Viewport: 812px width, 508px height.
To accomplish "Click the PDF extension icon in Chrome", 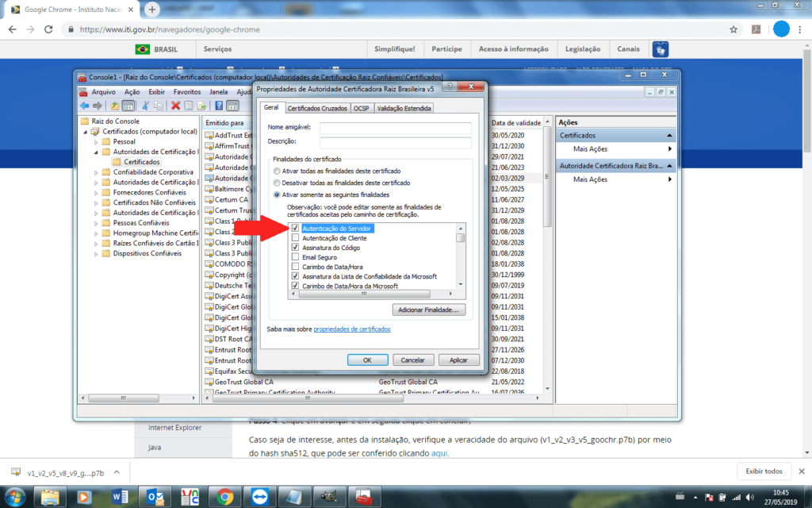I will tap(756, 29).
